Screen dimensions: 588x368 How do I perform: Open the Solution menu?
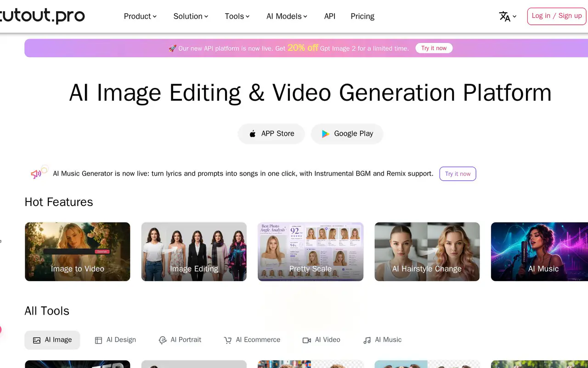[x=191, y=16]
